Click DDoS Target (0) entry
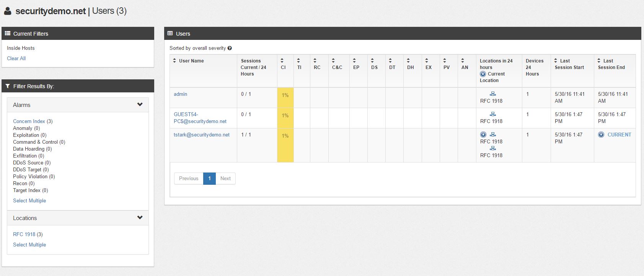 [x=31, y=169]
